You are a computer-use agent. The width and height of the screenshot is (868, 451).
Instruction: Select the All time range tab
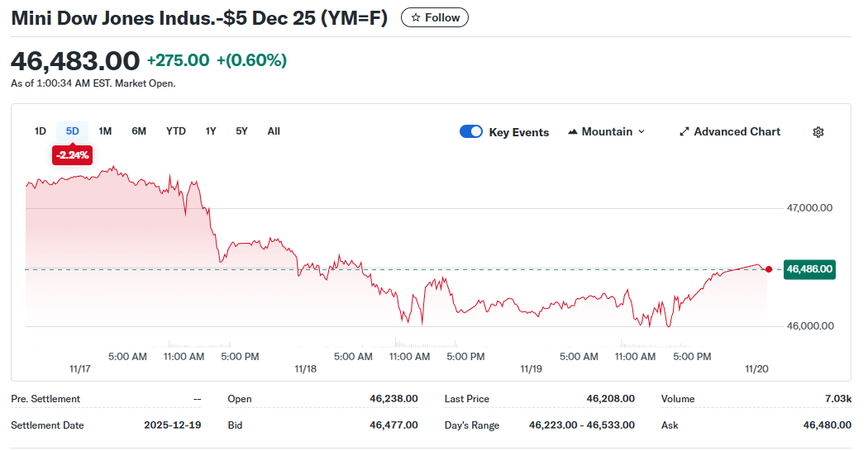[x=274, y=131]
